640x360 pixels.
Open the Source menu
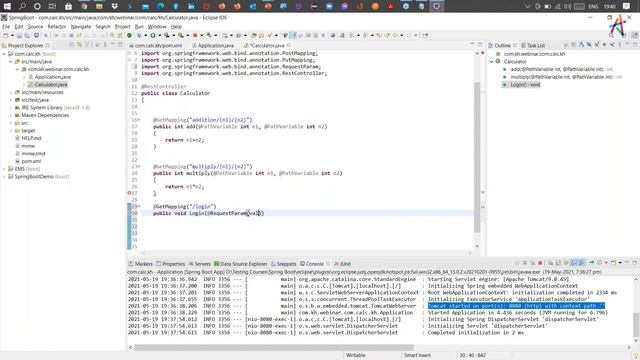pyautogui.click(x=35, y=27)
